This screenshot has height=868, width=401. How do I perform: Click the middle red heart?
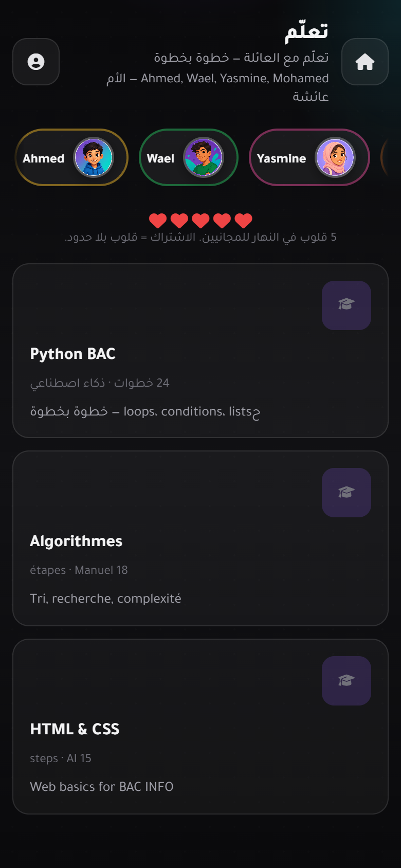pos(200,221)
